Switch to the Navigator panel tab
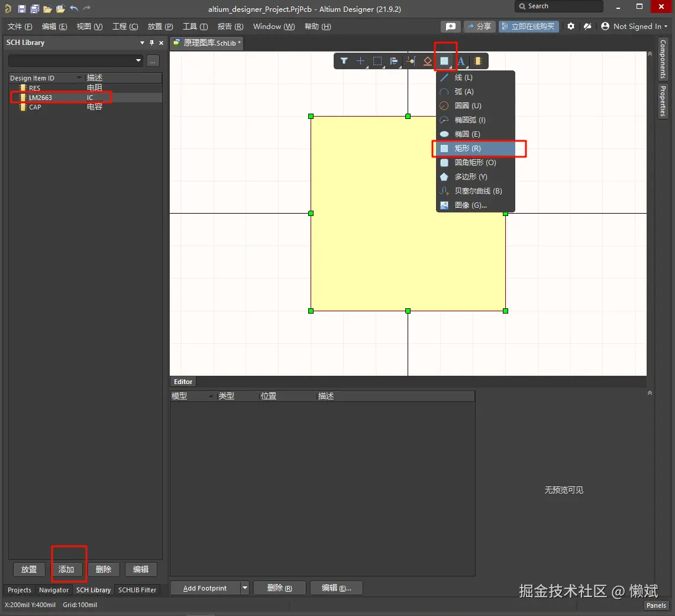The height and width of the screenshot is (616, 675). point(54,590)
